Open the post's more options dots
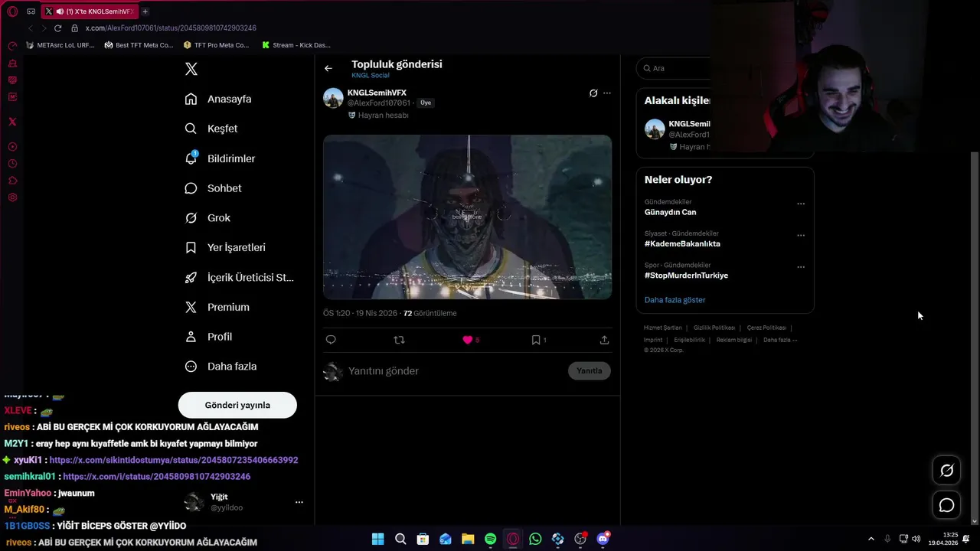 [x=607, y=93]
